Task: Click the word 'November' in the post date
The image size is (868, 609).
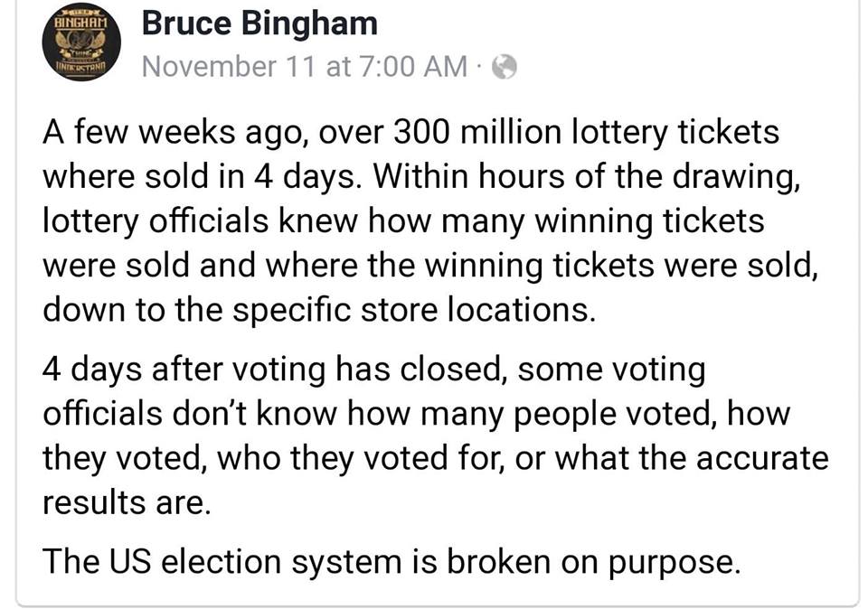Action: [209, 66]
